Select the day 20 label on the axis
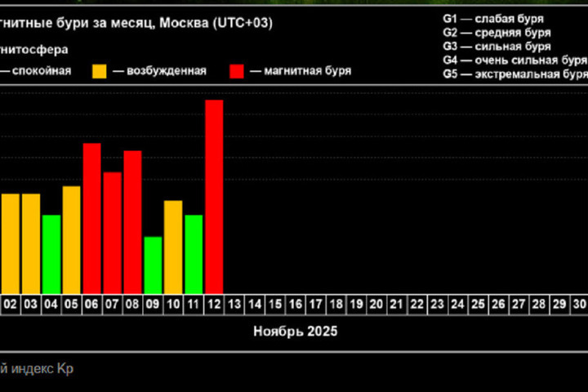This screenshot has height=392, width=588. pos(376,304)
